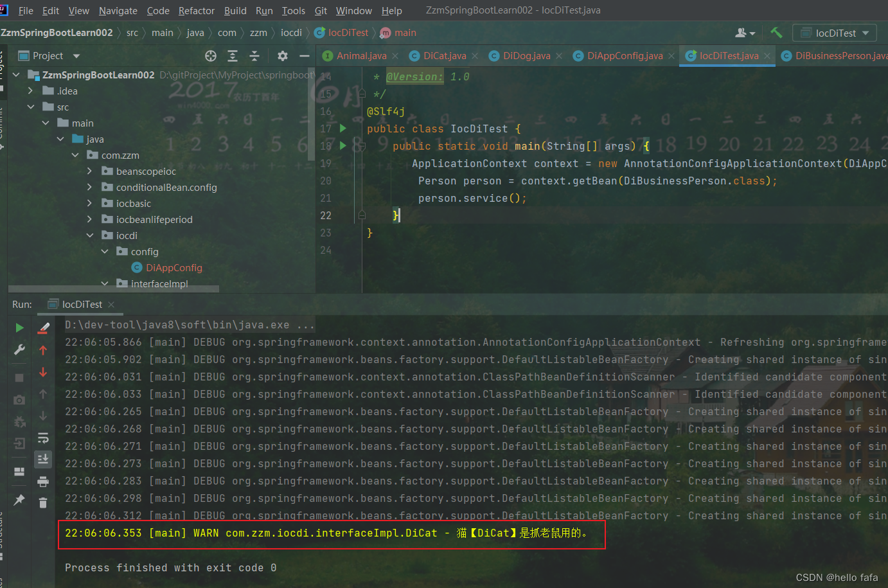Click 'Process finished with exit code 0' text

coord(170,568)
